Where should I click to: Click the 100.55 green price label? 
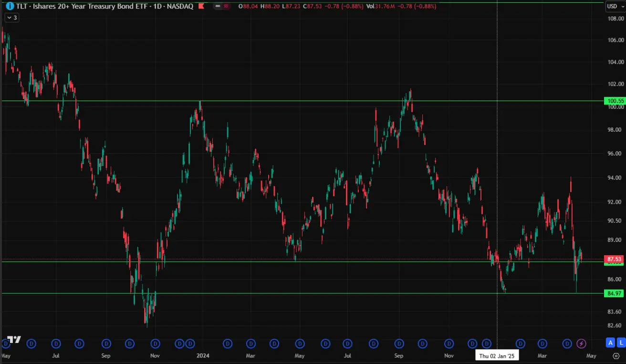(615, 101)
